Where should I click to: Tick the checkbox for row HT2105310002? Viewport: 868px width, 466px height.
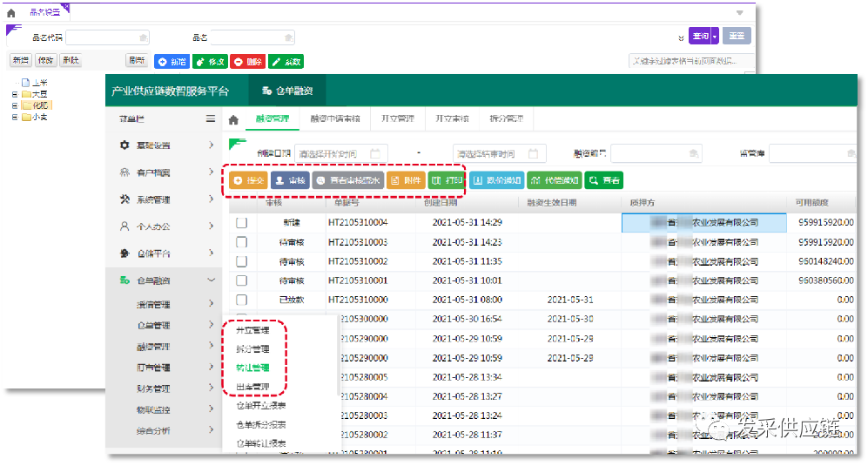(x=241, y=261)
